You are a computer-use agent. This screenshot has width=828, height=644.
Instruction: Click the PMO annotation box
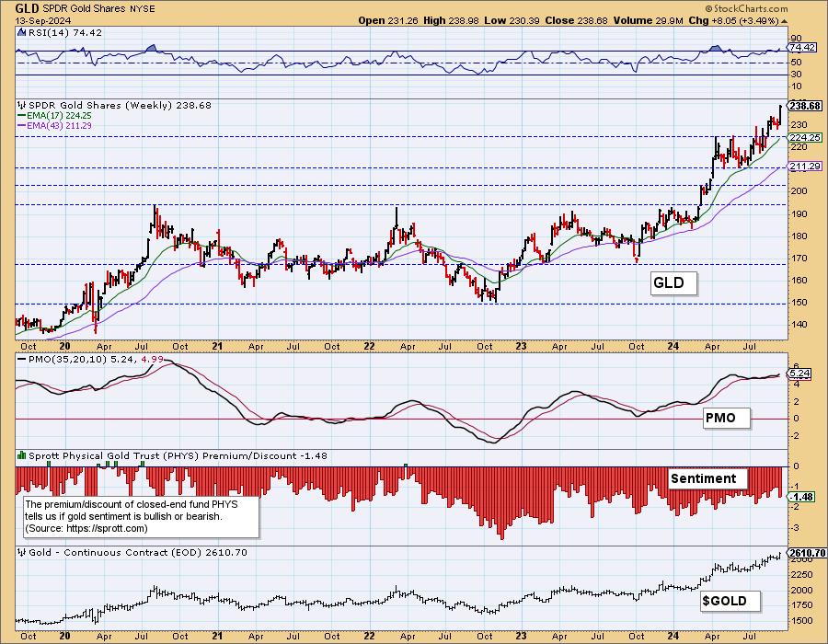coord(727,418)
